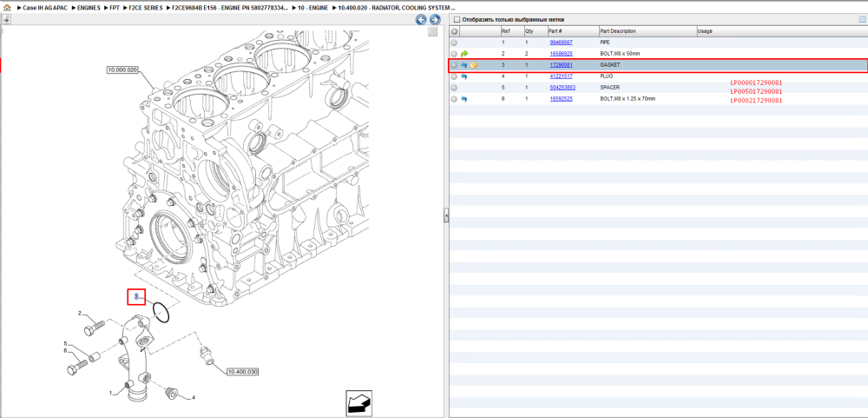Click the circle icon in the parts table header

[454, 31]
